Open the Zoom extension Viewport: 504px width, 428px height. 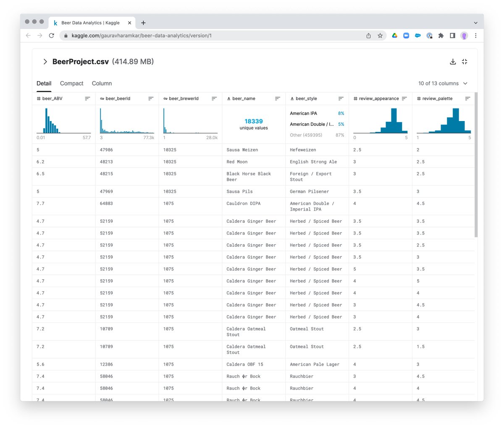[x=406, y=36]
